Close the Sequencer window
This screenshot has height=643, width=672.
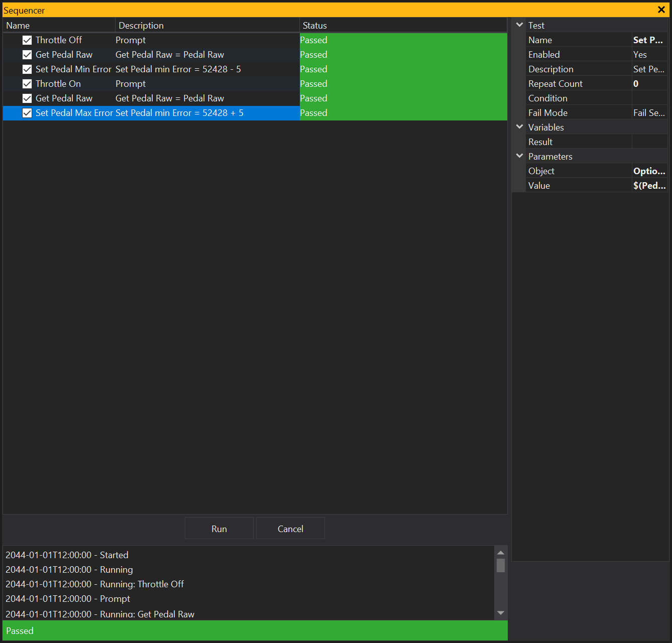(x=661, y=10)
